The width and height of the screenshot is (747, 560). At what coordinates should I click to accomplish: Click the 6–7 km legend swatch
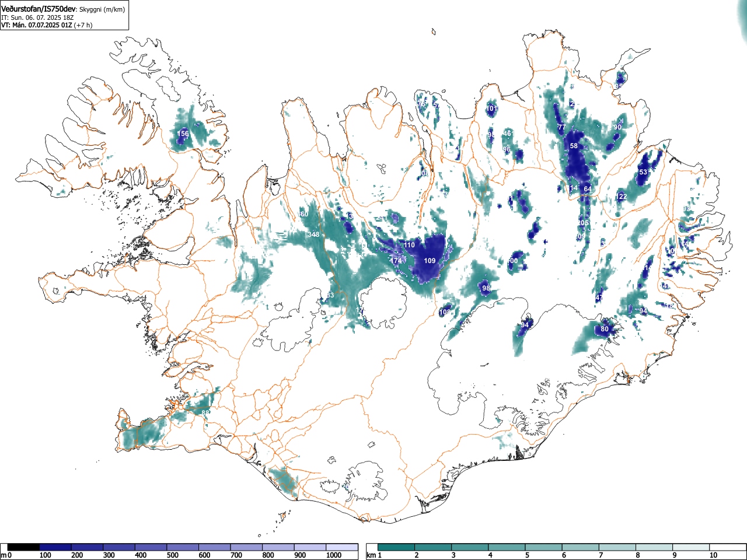pos(581,547)
